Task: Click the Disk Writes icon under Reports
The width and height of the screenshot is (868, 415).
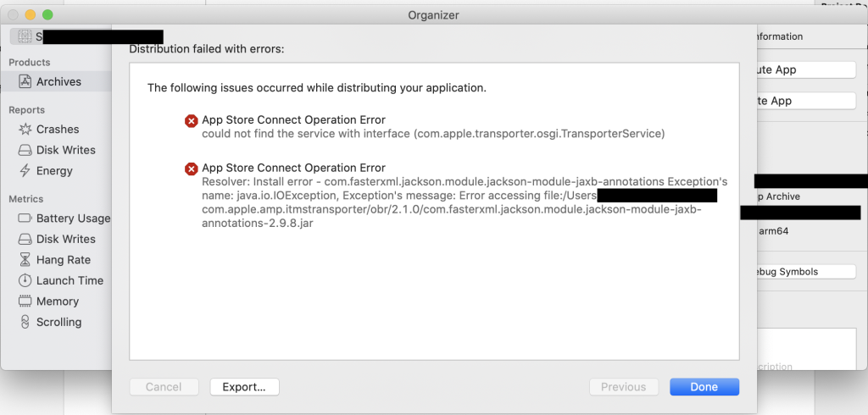Action: [x=24, y=150]
